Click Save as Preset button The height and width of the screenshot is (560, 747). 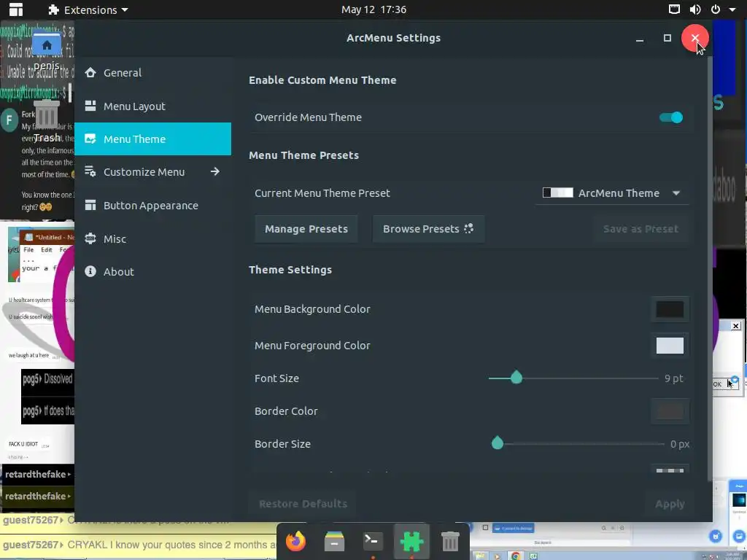point(640,229)
